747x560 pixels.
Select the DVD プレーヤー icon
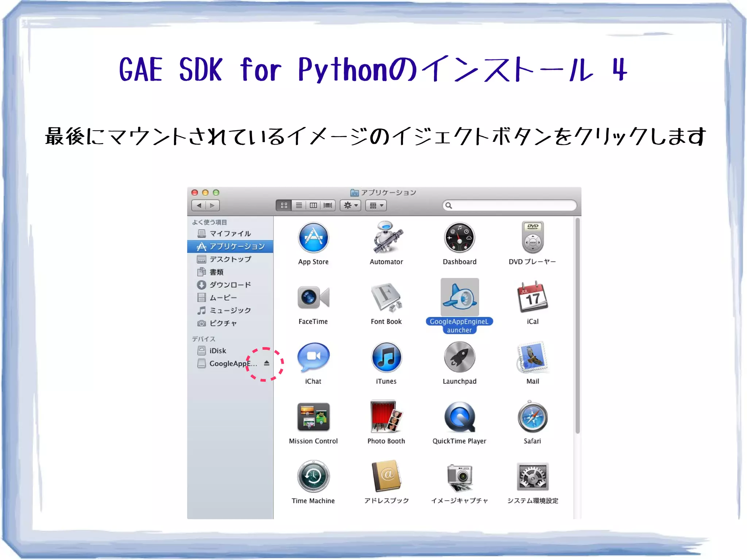(533, 237)
